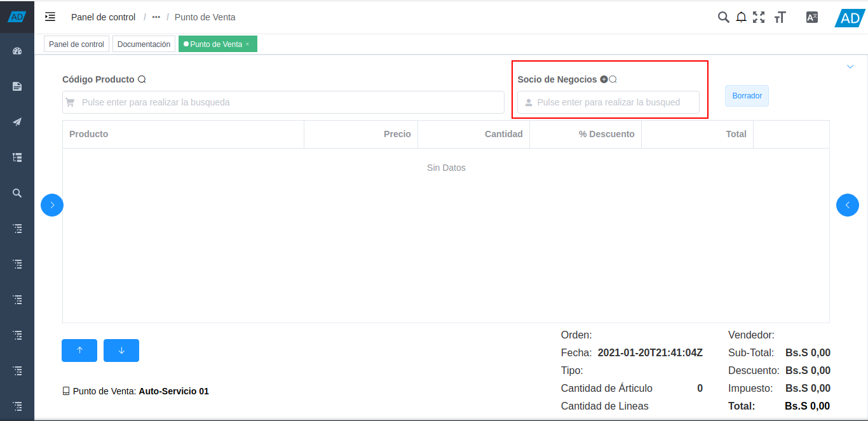The width and height of the screenshot is (868, 421).
Task: Click the bold Total amount Bs.S 0,00
Action: pyautogui.click(x=807, y=406)
